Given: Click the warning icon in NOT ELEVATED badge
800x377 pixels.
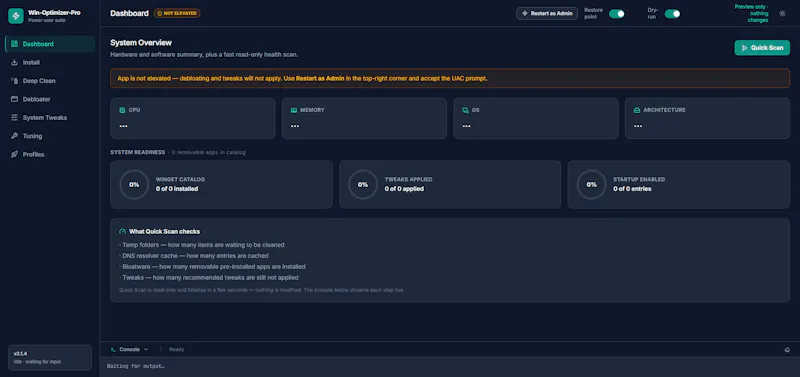Looking at the screenshot, I should [x=159, y=13].
